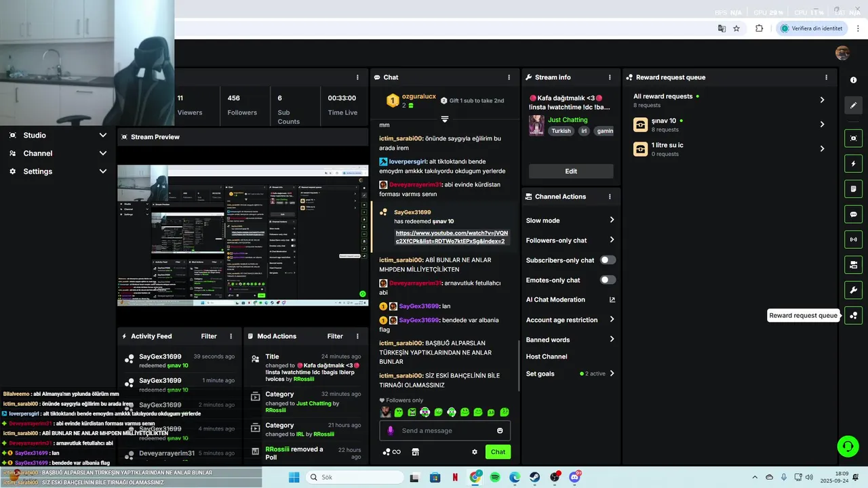Click Verifiera din identitet button
868x488 pixels.
pos(811,28)
